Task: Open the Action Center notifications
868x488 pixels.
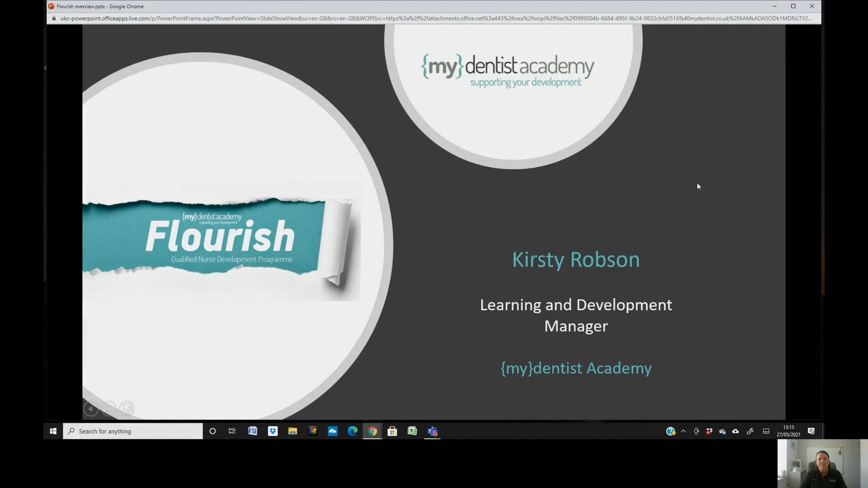Action: click(811, 431)
